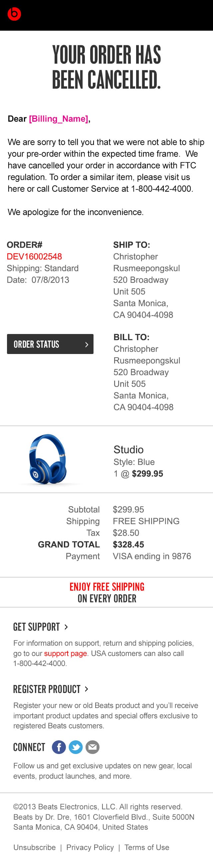This screenshot has width=213, height=868.
Task: Click the Enjoy Free Shipping banner
Action: pyautogui.click(x=107, y=592)
